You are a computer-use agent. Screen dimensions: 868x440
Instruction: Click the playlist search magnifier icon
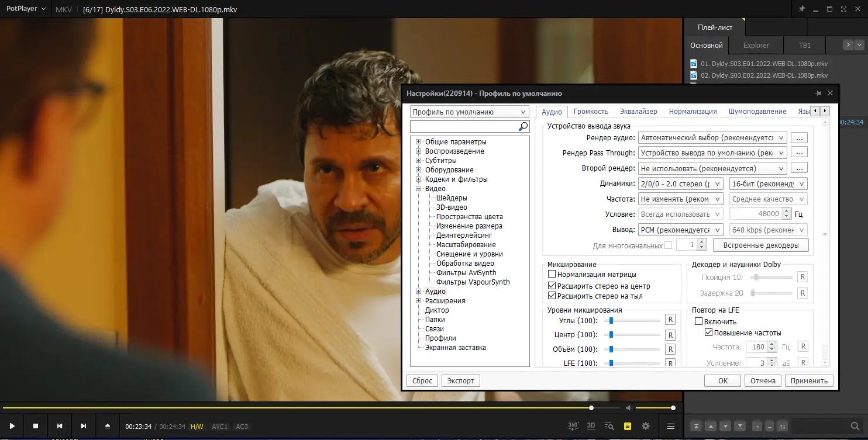pos(855,426)
